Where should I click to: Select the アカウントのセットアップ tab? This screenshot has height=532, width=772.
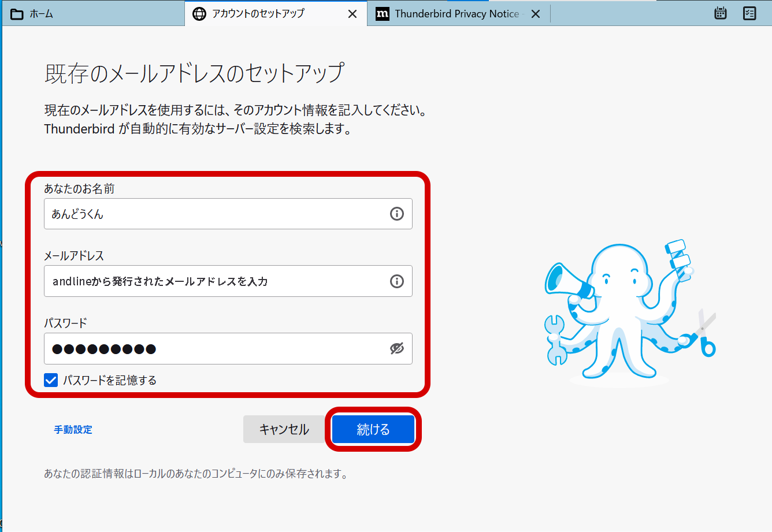(258, 14)
